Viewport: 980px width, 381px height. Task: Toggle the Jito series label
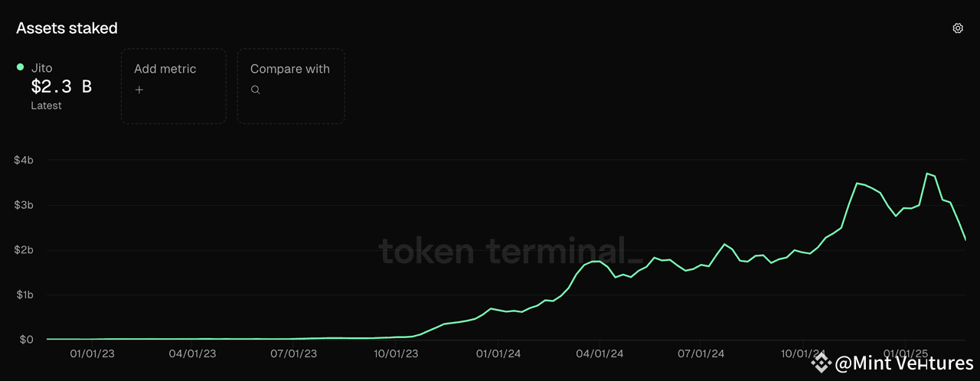point(41,68)
